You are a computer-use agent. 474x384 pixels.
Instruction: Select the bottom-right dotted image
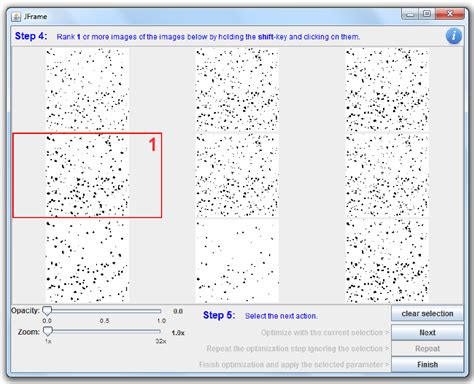pyautogui.click(x=387, y=261)
